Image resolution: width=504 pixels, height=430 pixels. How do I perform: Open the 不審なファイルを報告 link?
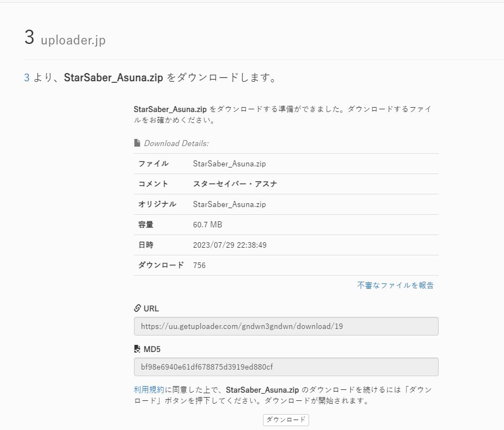tap(395, 285)
